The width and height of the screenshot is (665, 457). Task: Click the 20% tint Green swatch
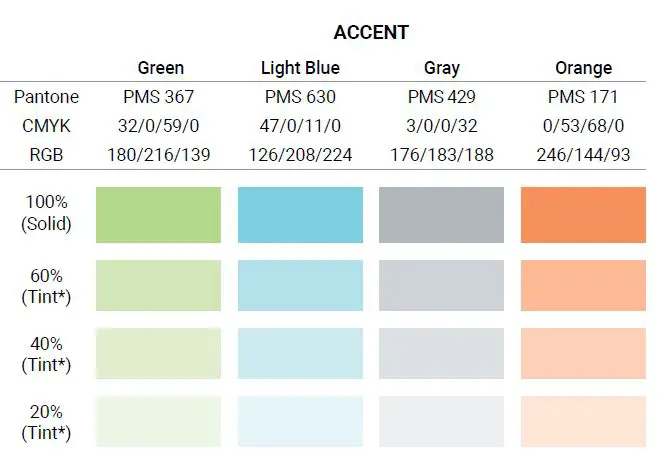click(158, 421)
